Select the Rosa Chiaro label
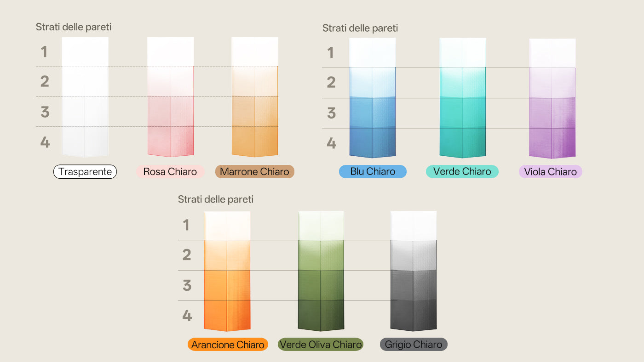 pos(170,172)
